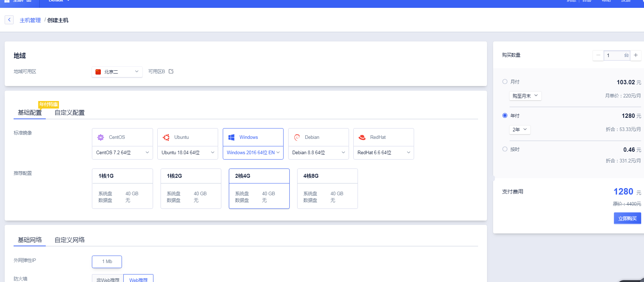Decrease purchase quantity with minus button
The width and height of the screenshot is (644, 282).
point(598,55)
